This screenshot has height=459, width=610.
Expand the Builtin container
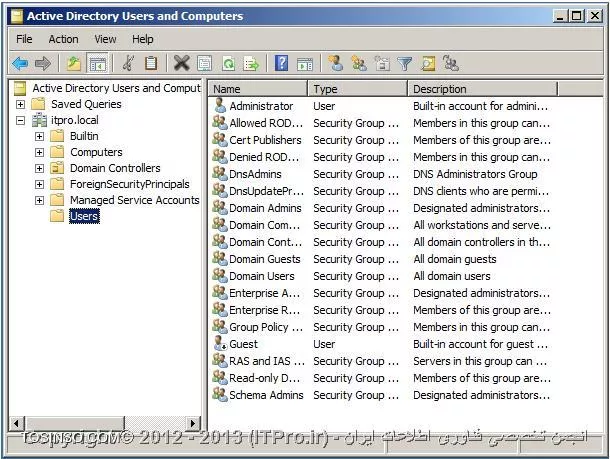point(39,136)
